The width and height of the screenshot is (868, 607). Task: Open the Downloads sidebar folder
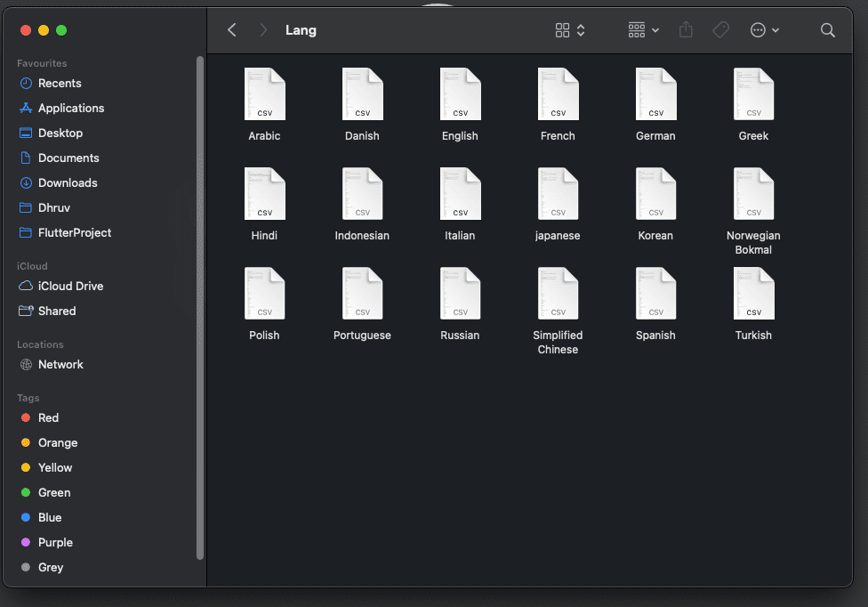tap(68, 182)
